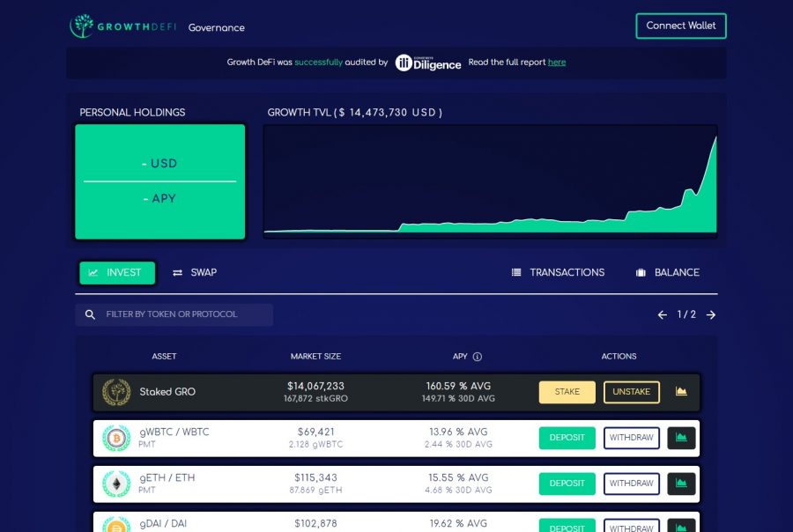
Task: Deposit into gDAI / DAI
Action: 567,526
